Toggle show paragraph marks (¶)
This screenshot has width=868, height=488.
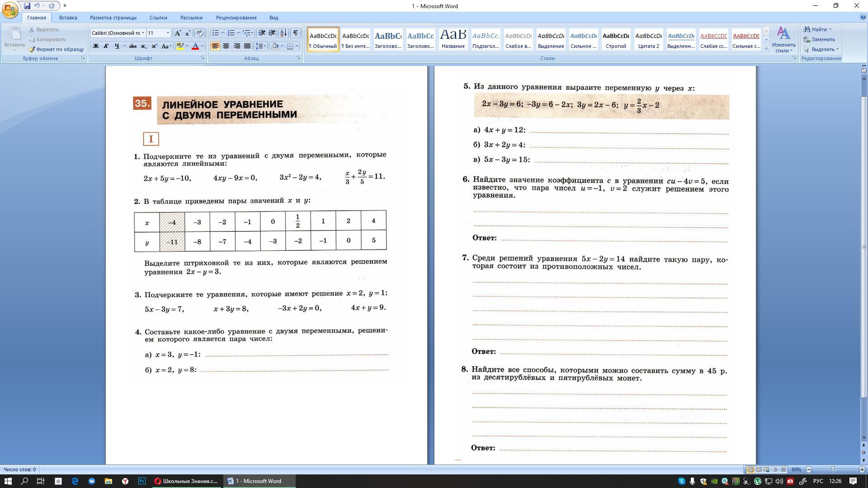click(x=295, y=33)
